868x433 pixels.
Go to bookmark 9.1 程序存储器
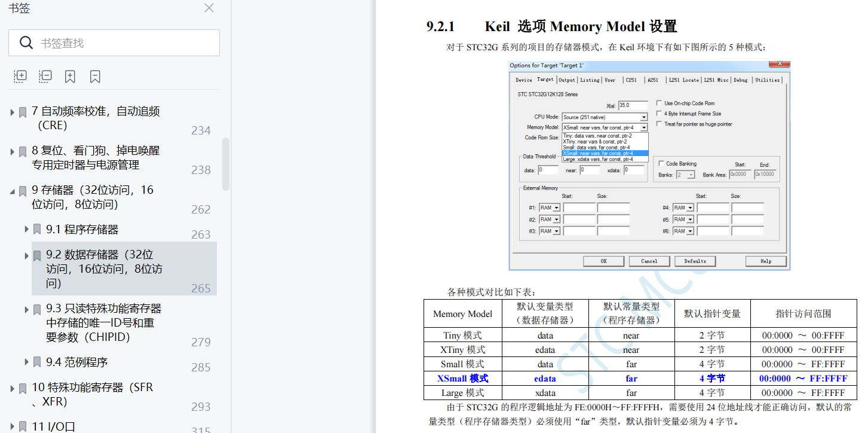82,229
